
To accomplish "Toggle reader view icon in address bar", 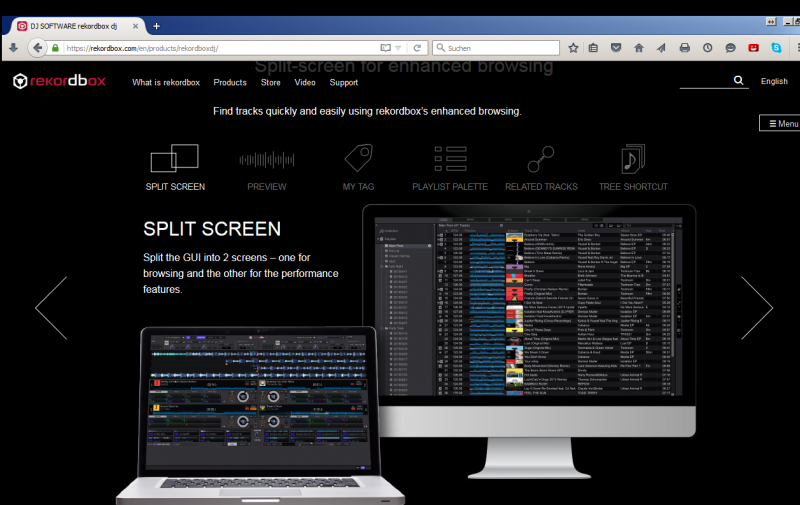I will click(x=385, y=48).
